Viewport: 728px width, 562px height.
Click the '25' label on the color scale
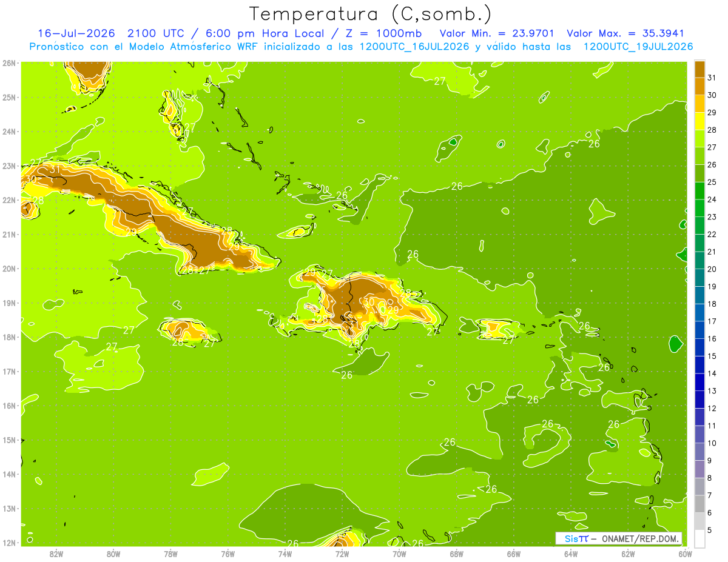[x=712, y=182]
